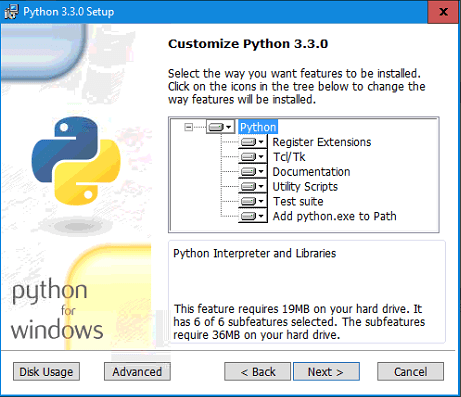
Task: Select Add python.exe to Path label
Action: (335, 216)
